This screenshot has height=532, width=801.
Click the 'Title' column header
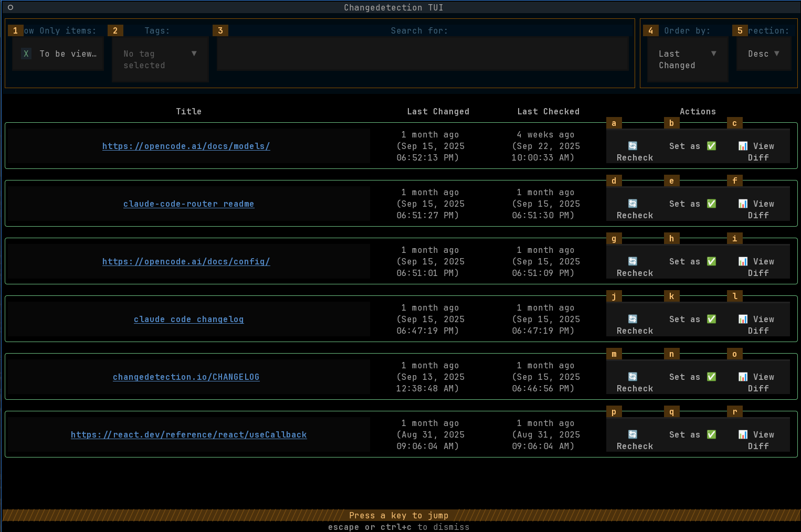tap(189, 111)
